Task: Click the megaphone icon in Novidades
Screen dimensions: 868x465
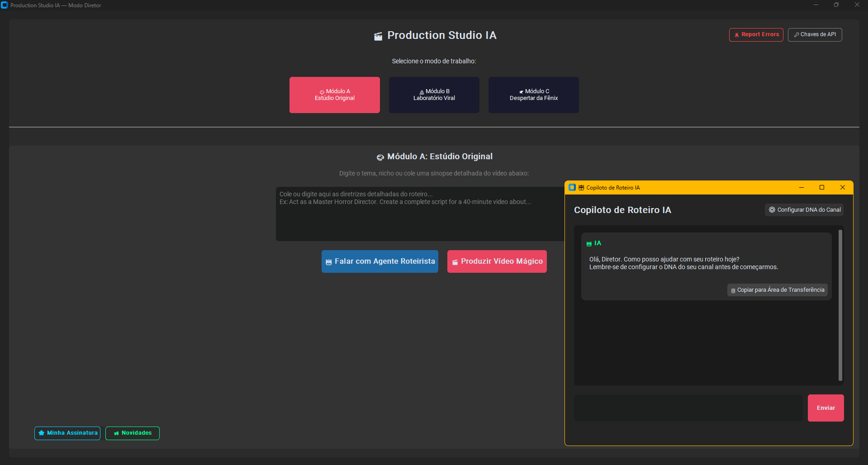Action: point(116,433)
